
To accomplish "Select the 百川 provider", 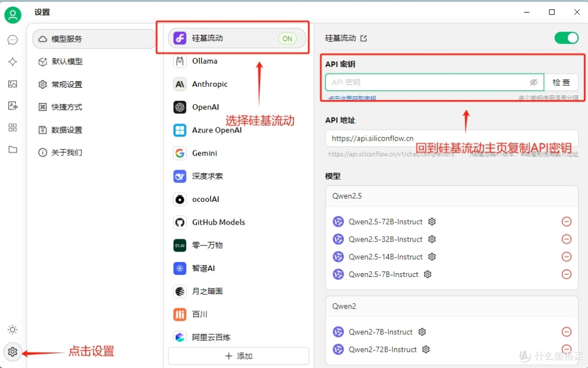I will 237,315.
